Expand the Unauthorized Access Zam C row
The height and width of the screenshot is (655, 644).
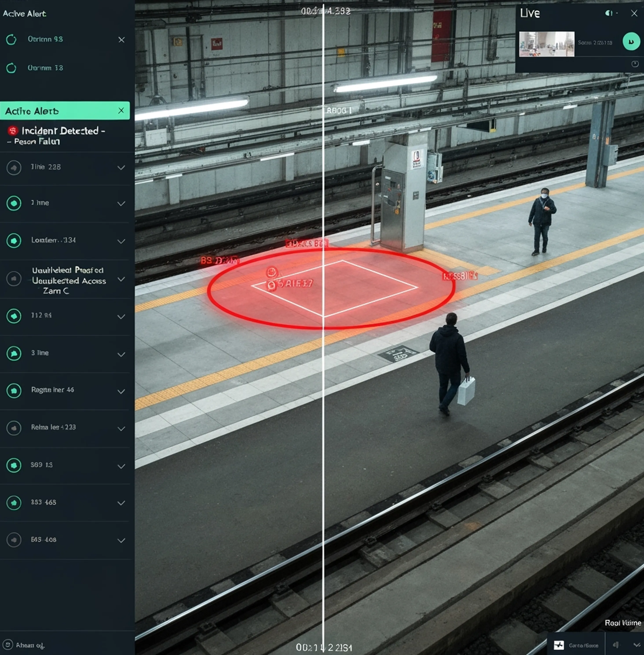point(121,279)
